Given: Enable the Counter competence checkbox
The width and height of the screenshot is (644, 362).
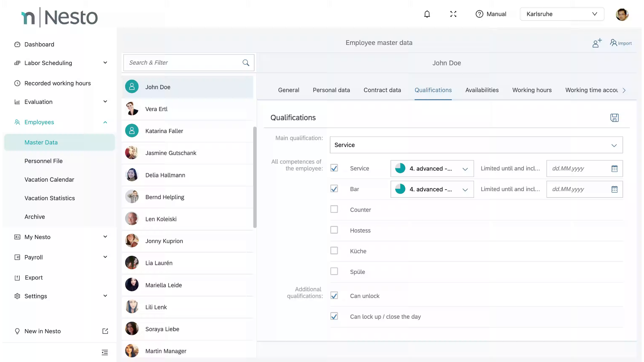Looking at the screenshot, I should coord(334,209).
